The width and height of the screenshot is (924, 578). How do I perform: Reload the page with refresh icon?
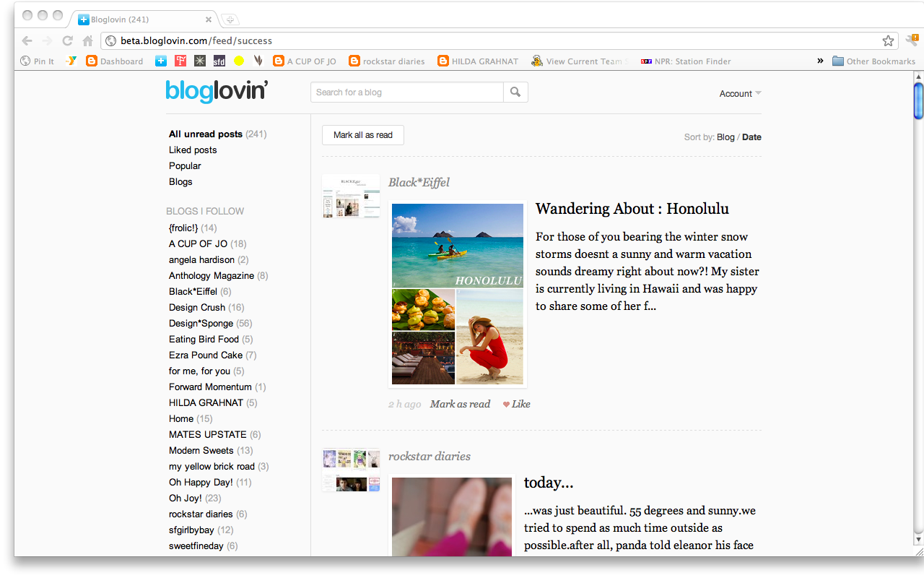67,40
